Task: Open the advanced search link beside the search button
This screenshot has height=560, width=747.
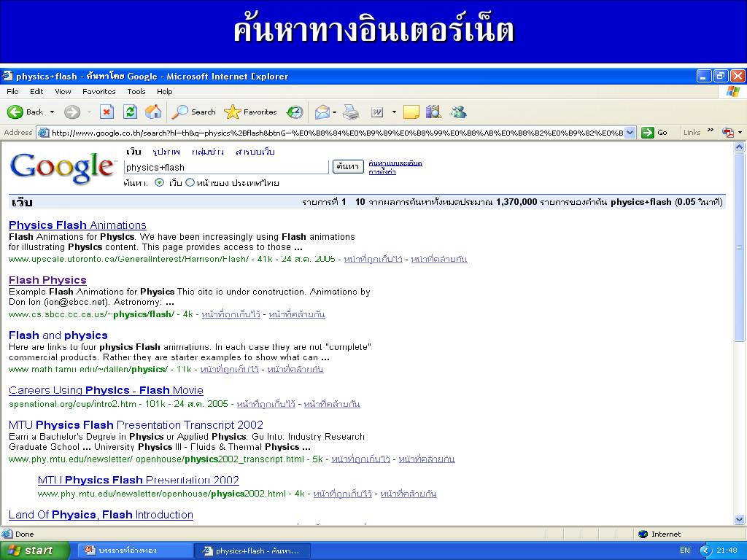Action: [395, 163]
